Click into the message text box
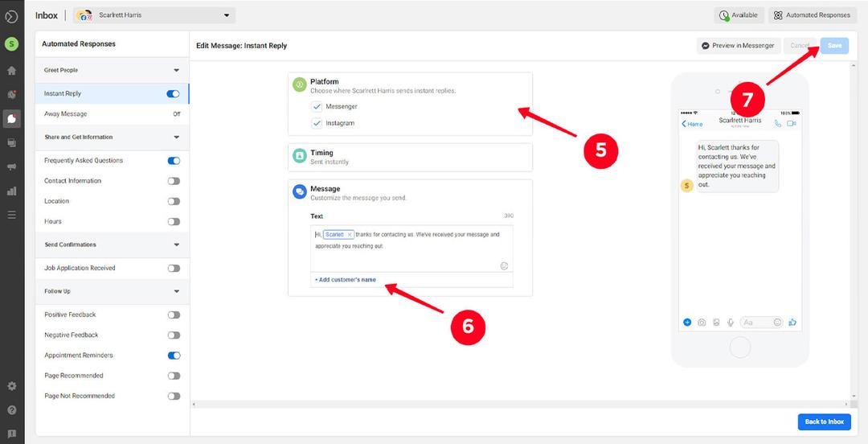 click(x=411, y=249)
